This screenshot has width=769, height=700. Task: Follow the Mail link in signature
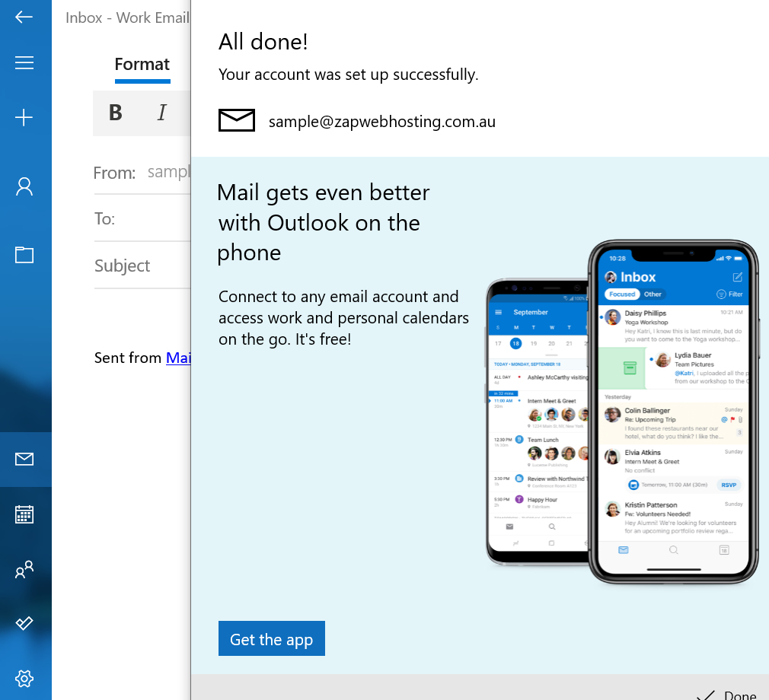[178, 358]
